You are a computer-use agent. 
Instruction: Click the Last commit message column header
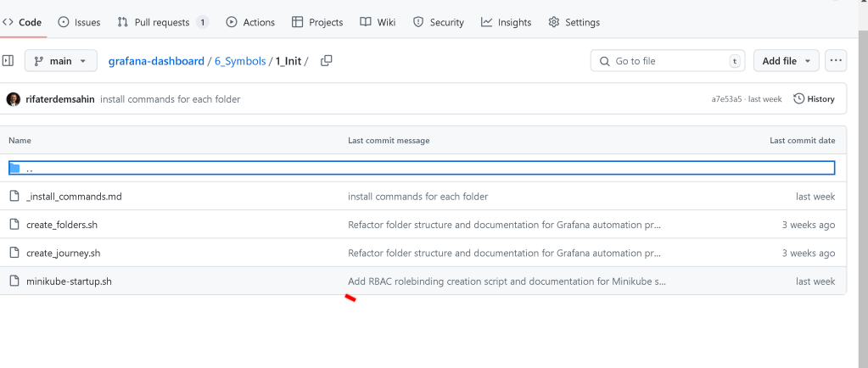[x=389, y=141]
